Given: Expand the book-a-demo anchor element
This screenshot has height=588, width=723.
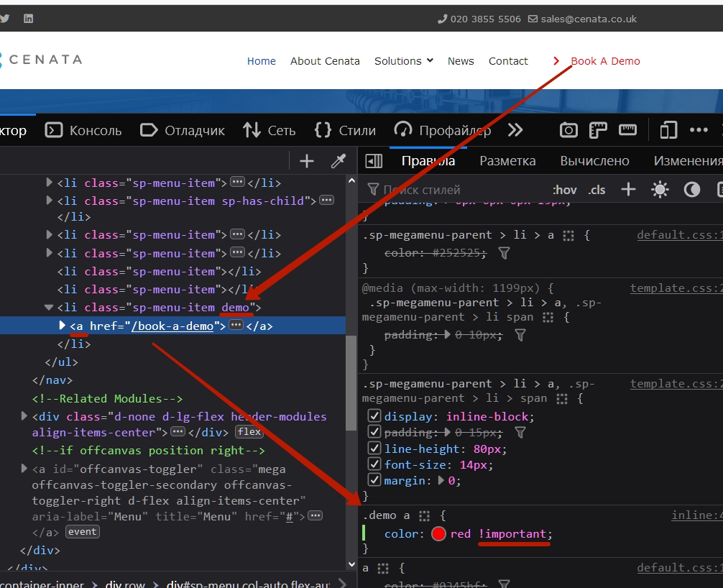Looking at the screenshot, I should pos(62,326).
